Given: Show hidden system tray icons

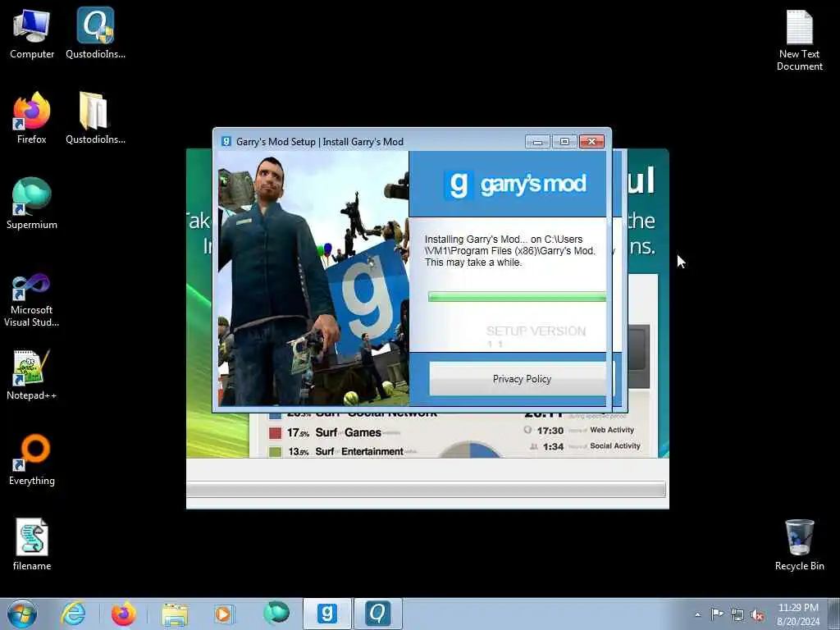Looking at the screenshot, I should [x=697, y=614].
